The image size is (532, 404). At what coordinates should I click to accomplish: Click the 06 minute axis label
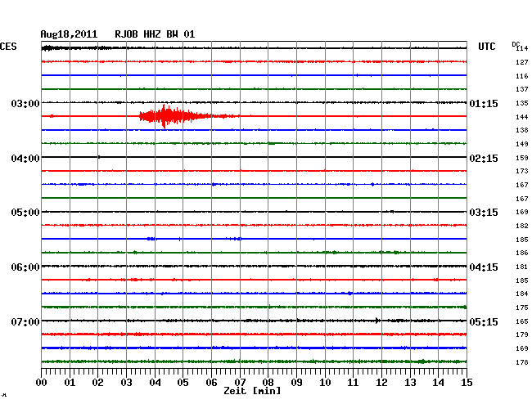[x=211, y=382]
